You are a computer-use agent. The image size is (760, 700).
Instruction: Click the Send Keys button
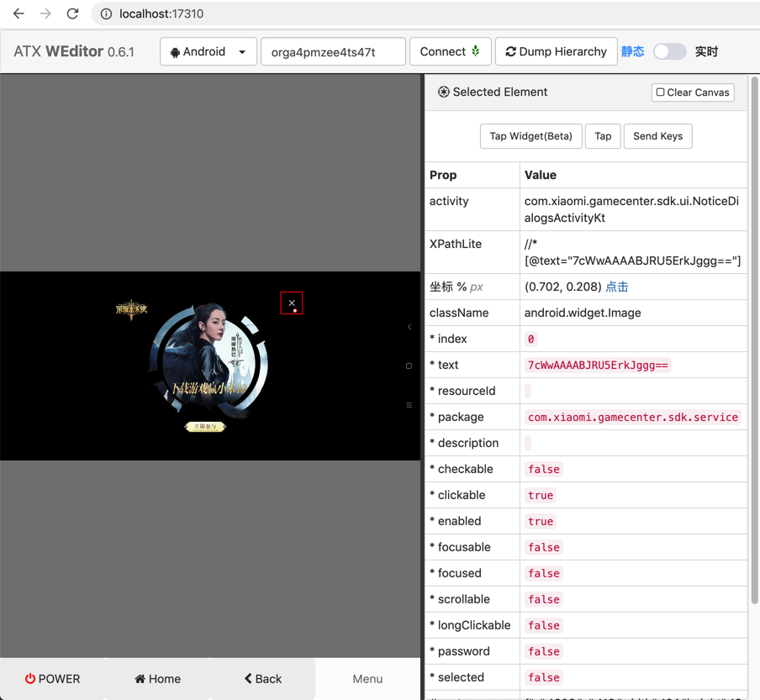pos(657,136)
